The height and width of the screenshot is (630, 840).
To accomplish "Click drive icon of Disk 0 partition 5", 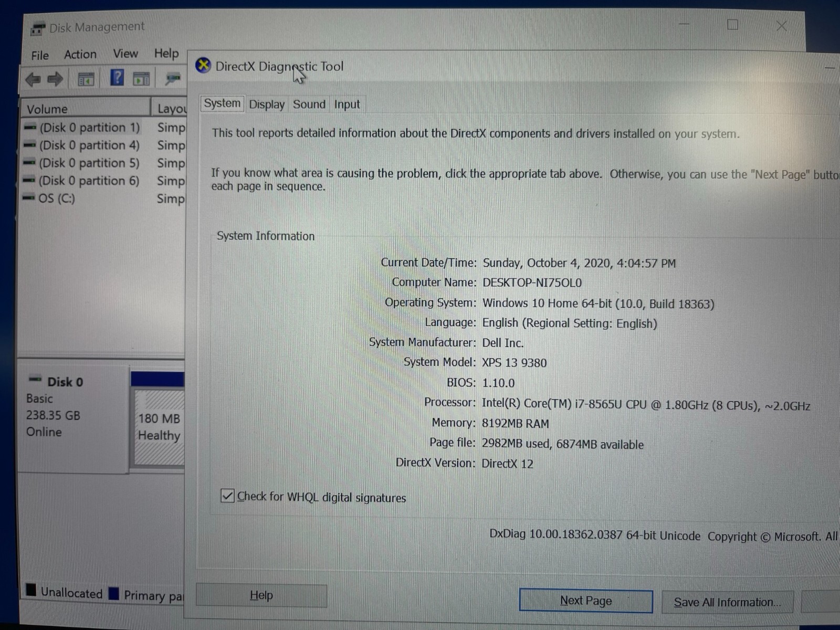I will pyautogui.click(x=30, y=163).
